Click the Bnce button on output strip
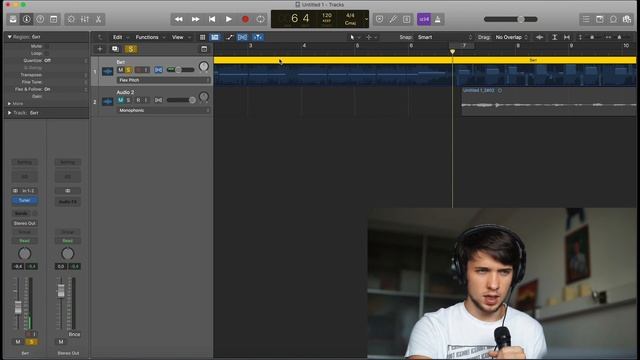This screenshot has height=360, width=640. 74,334
